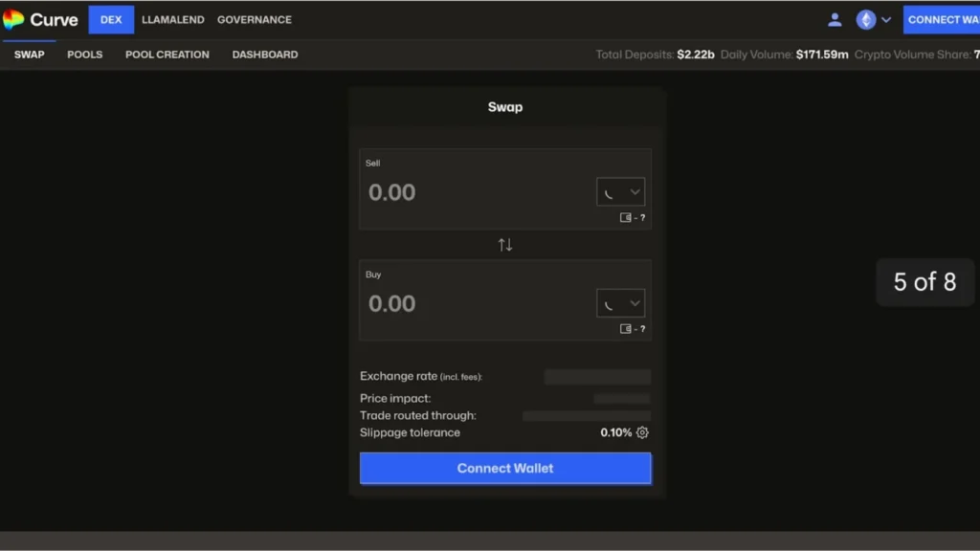Image resolution: width=980 pixels, height=551 pixels.
Task: Swap sell and buy direction arrows
Action: [x=505, y=245]
